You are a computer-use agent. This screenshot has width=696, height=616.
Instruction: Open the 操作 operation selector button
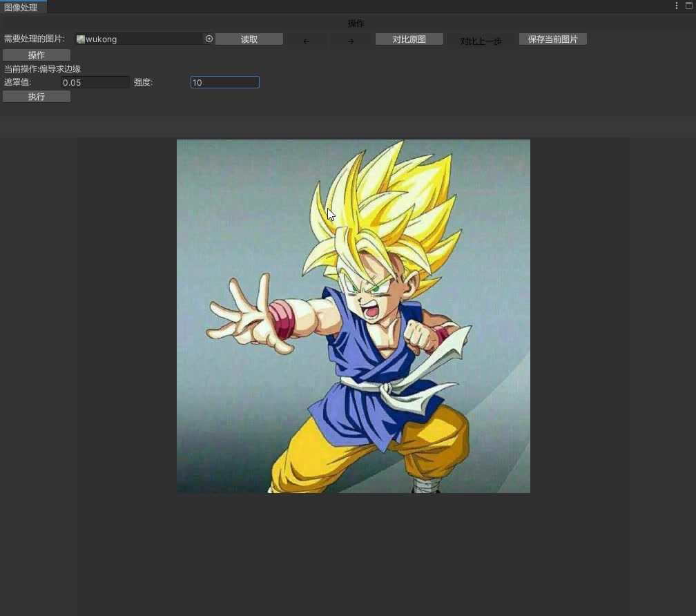(x=37, y=55)
